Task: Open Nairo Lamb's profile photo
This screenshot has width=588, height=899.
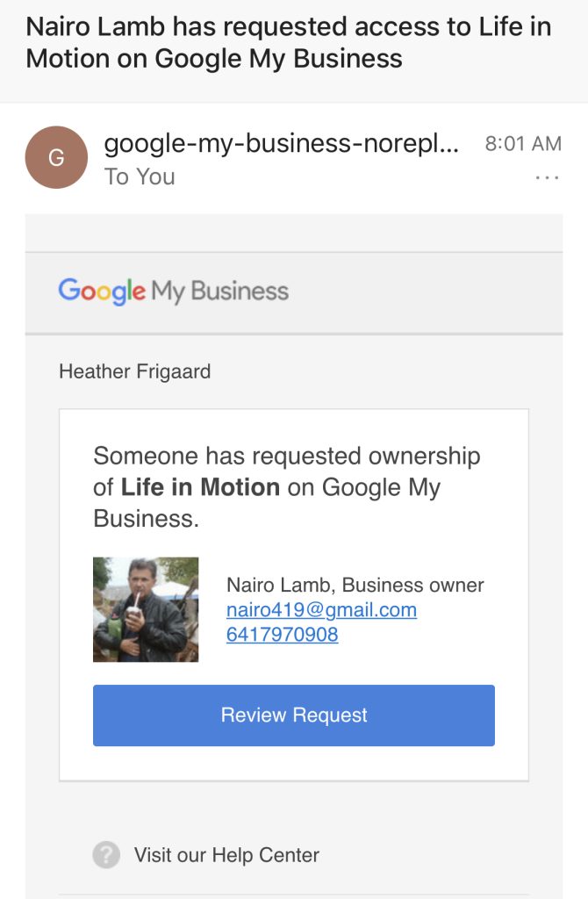Action: 146,609
